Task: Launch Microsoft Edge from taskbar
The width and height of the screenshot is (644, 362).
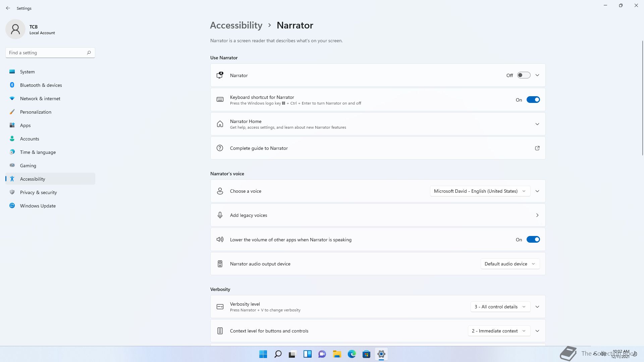Action: pos(352,354)
